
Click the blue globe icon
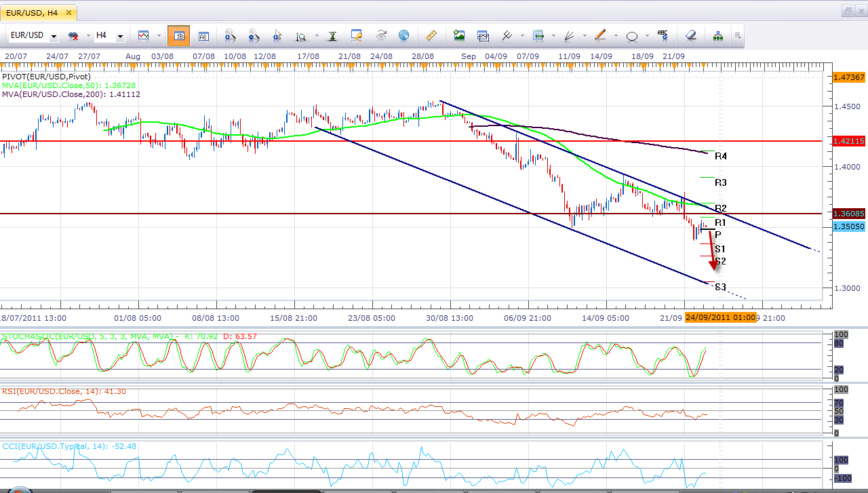click(x=403, y=35)
